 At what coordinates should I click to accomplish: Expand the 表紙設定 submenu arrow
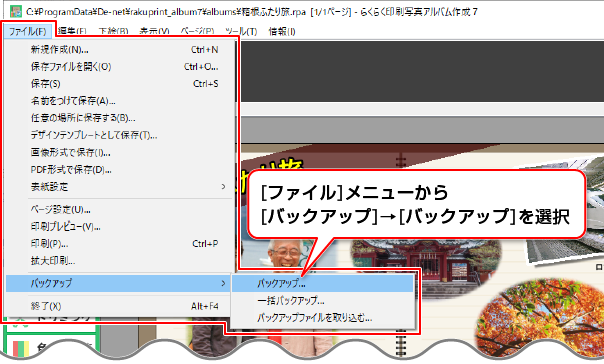click(x=223, y=187)
